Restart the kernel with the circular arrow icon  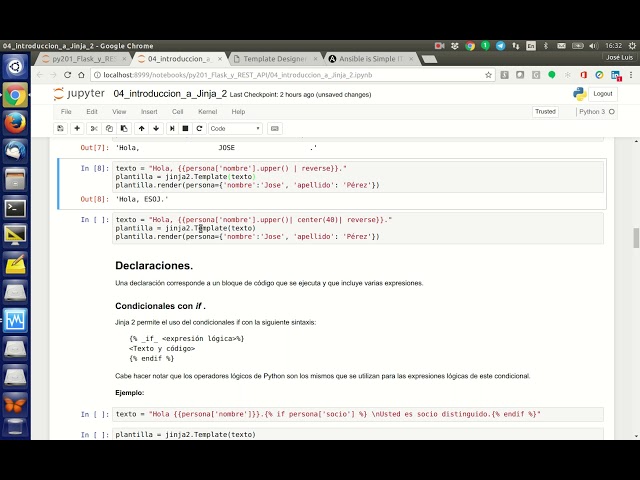click(199, 129)
